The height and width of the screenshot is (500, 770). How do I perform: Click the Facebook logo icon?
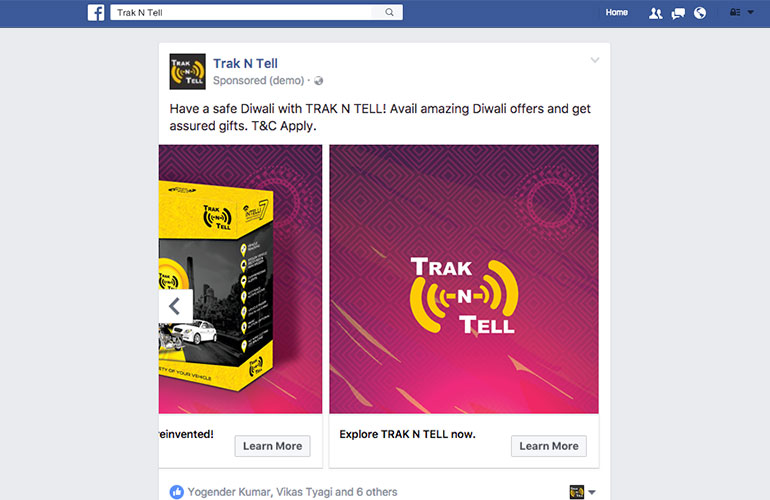click(x=96, y=12)
